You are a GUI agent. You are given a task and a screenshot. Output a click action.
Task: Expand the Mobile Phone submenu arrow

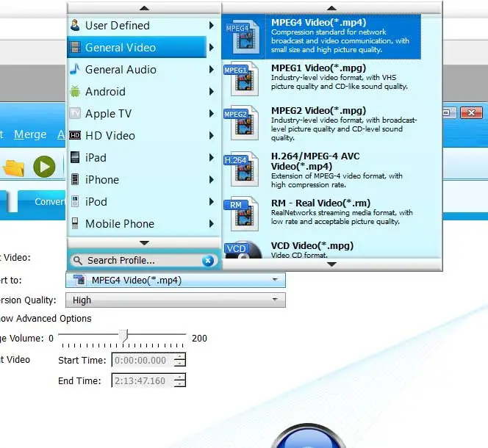click(212, 224)
